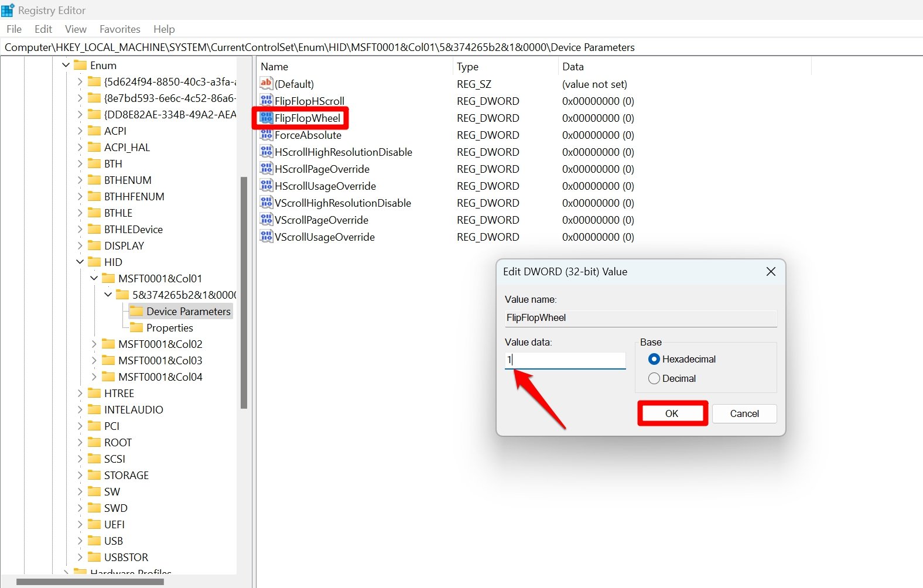Click the VScrollUsageOverride DWORD icon
Image resolution: width=923 pixels, height=588 pixels.
click(x=266, y=237)
